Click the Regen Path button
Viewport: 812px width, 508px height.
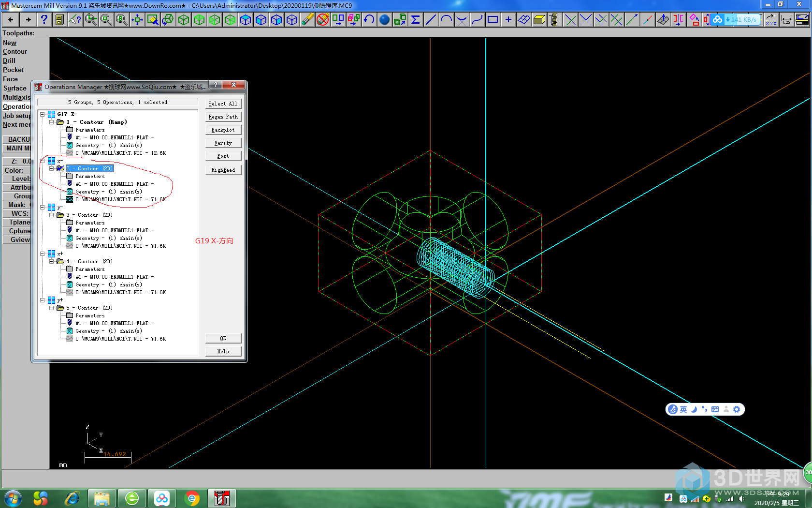tap(223, 117)
